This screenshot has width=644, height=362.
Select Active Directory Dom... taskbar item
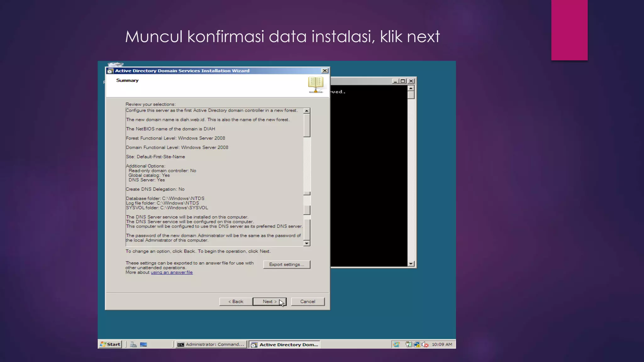point(285,344)
